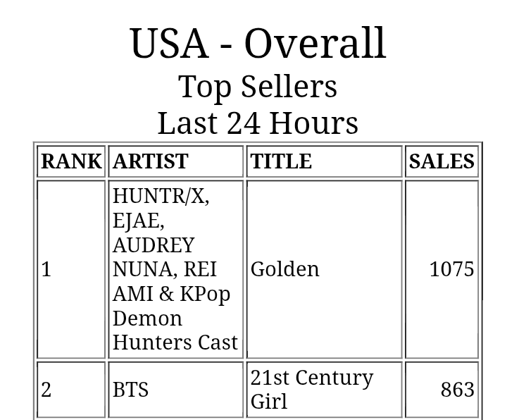Click the 1075 sales value

pos(451,269)
